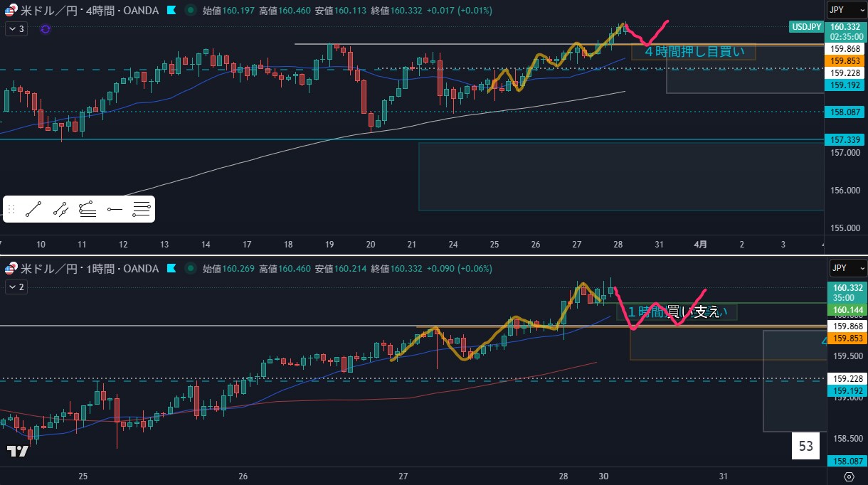Choose the ray line tool
This screenshot has width=868, height=485.
pos(60,209)
